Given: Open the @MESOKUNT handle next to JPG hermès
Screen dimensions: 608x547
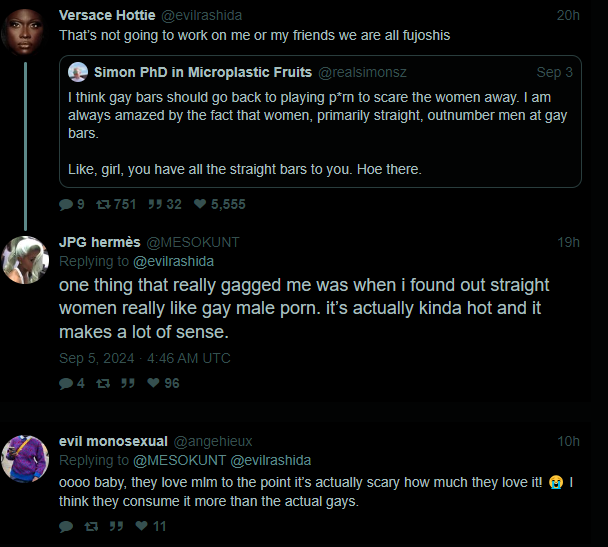Looking at the screenshot, I should point(193,242).
